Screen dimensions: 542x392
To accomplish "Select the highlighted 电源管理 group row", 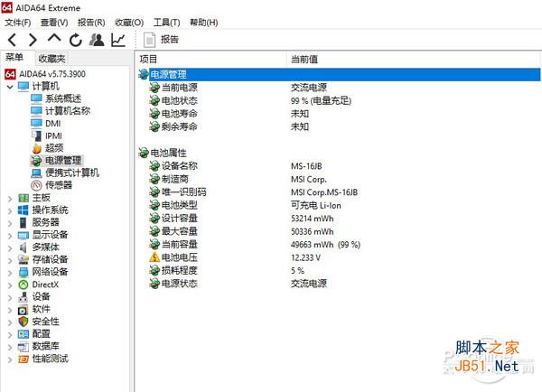I will coord(339,74).
